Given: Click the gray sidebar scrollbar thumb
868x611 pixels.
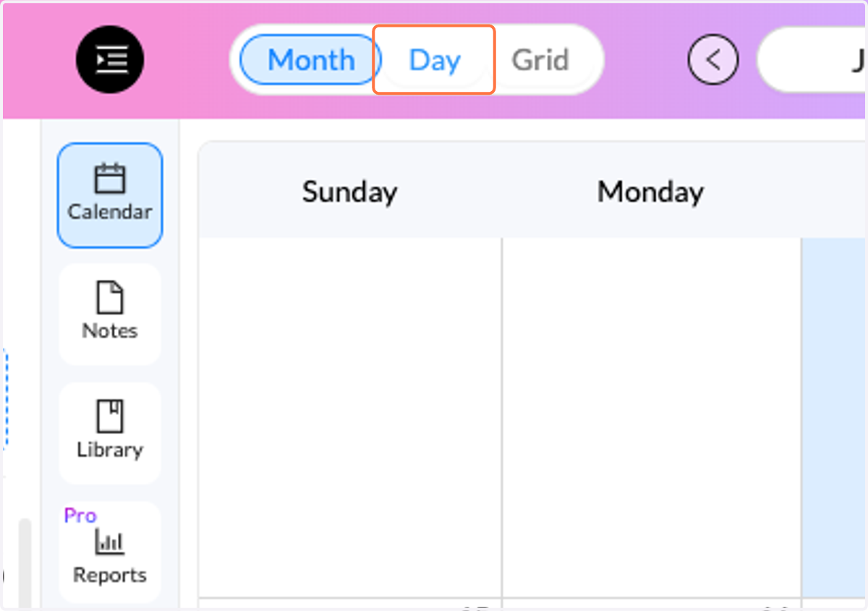Looking at the screenshot, I should [x=25, y=564].
